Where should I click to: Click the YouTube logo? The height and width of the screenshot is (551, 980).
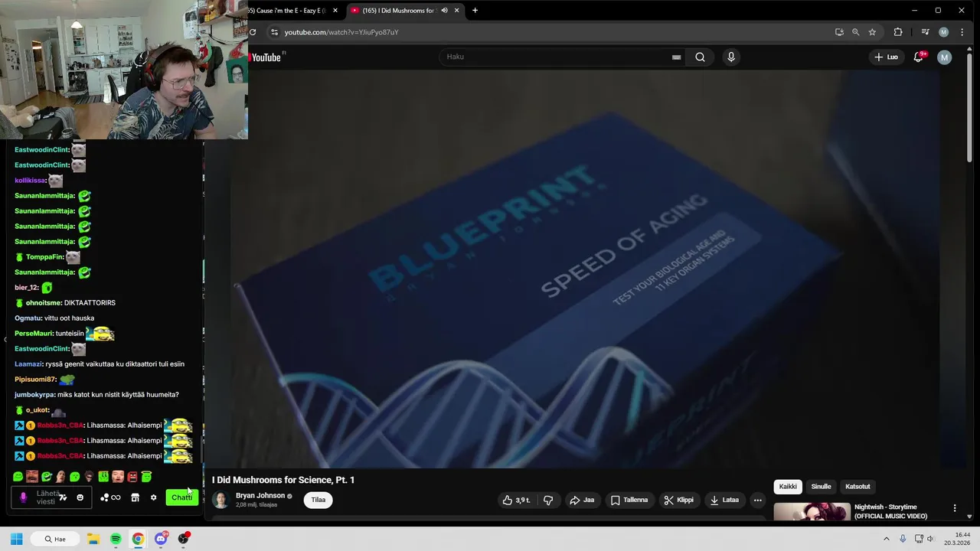pos(266,57)
